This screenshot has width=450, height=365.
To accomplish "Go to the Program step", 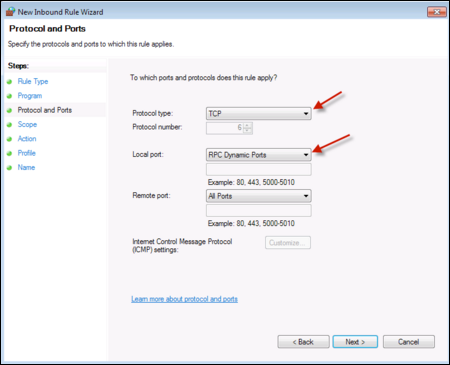I will tap(30, 96).
